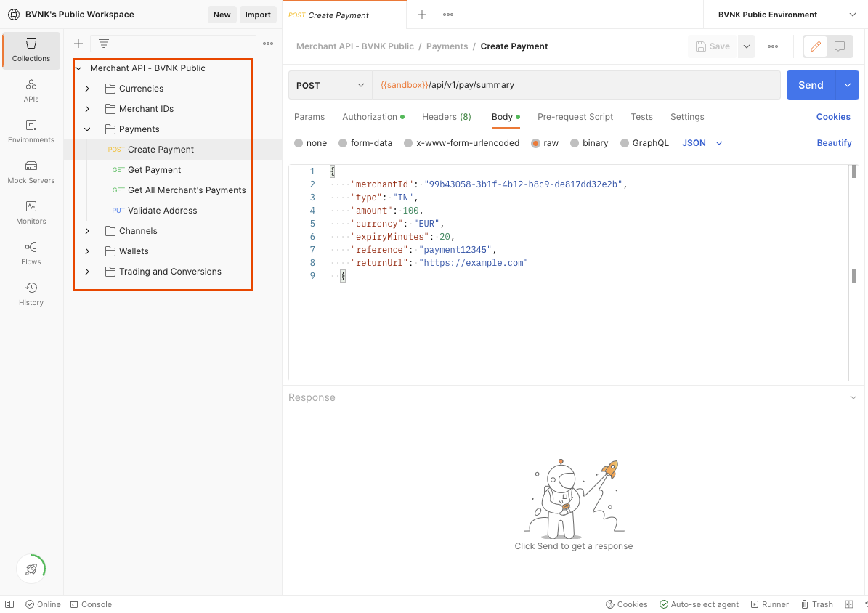Image resolution: width=868 pixels, height=613 pixels.
Task: Open the APIs sidebar section
Action: coord(31,91)
